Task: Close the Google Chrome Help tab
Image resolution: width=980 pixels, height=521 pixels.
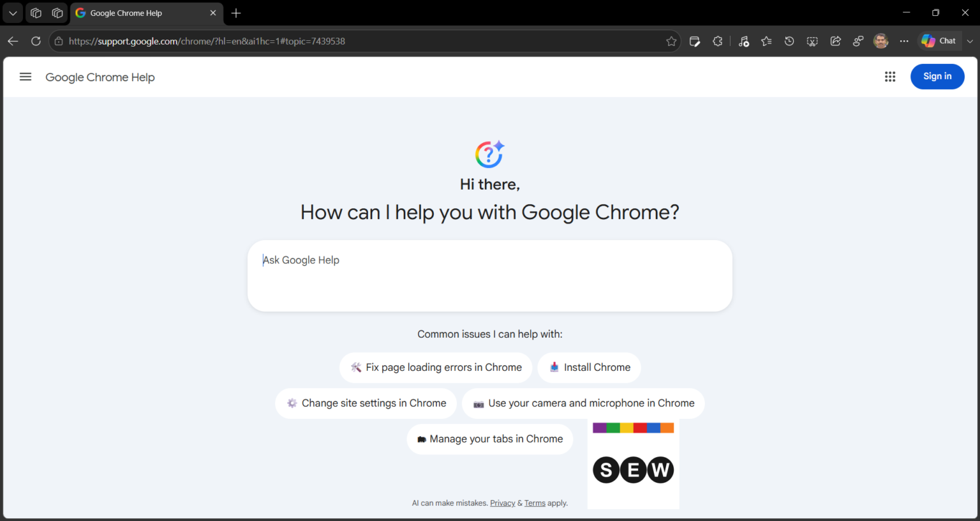Action: pos(213,13)
